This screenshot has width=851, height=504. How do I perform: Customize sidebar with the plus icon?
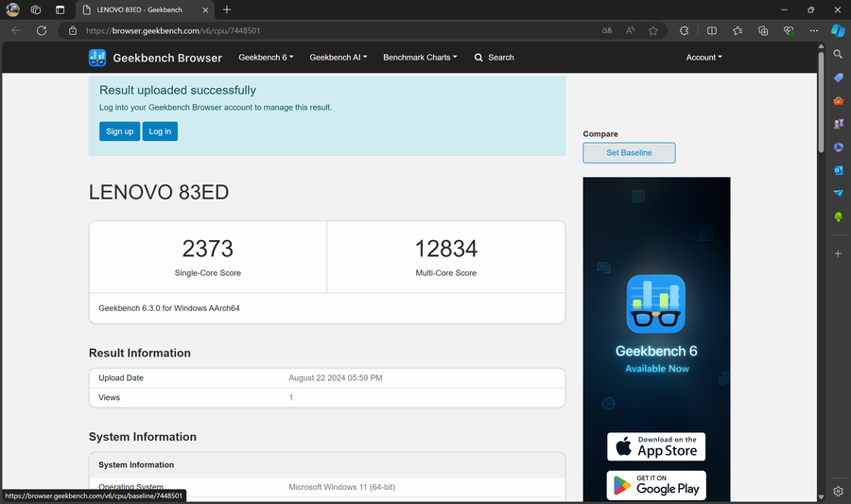pos(838,253)
